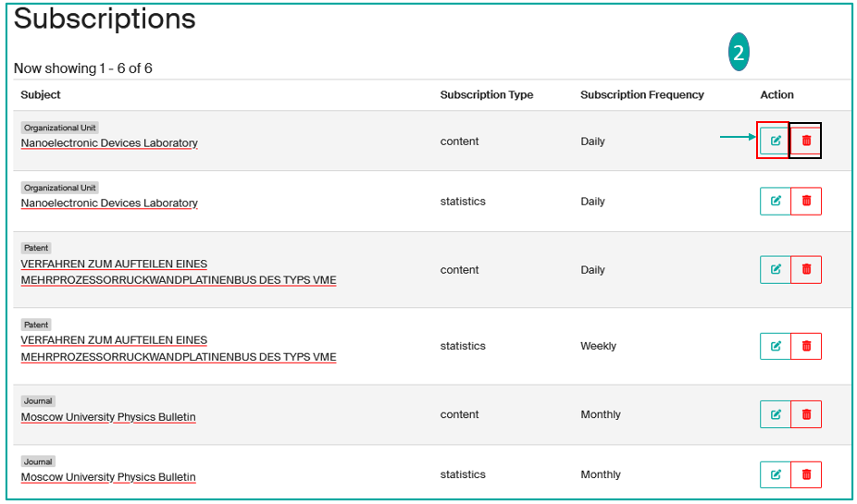Screen dimensions: 857x504
Task: Delete Nanoelectronic Devices Laboratory content subscription
Action: tap(806, 141)
